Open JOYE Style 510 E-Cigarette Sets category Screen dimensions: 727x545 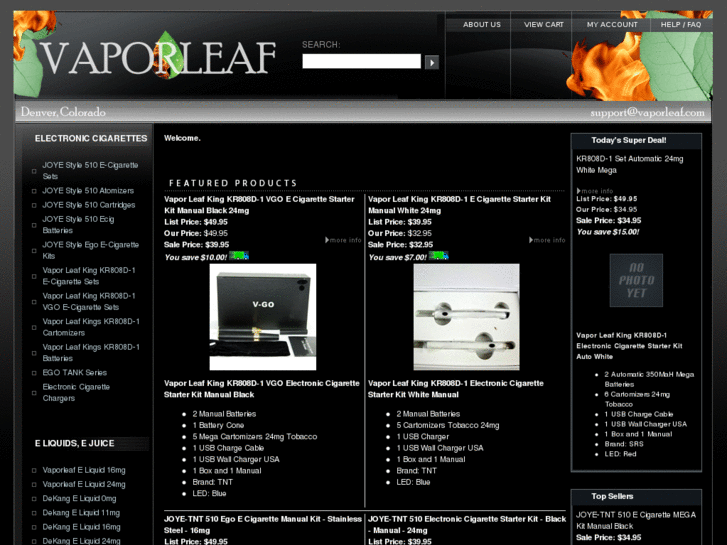[x=90, y=171]
